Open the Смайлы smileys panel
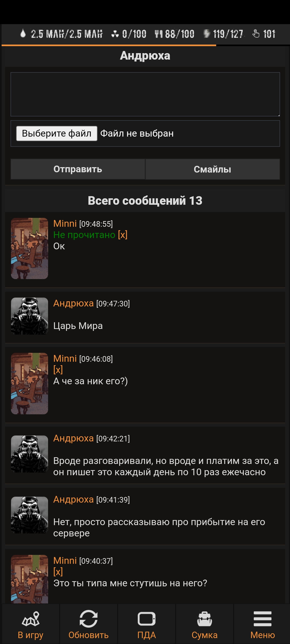290x644 pixels. [x=212, y=169]
